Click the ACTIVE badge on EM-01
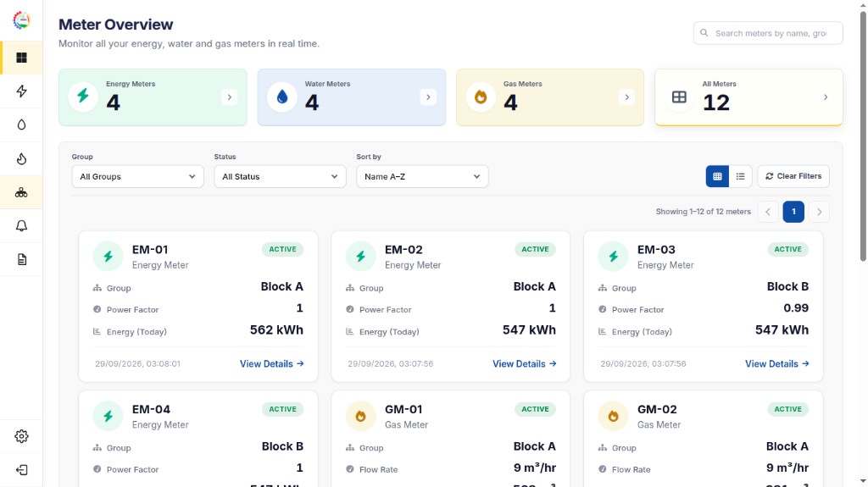Viewport: 868px width, 487px height. [282, 249]
